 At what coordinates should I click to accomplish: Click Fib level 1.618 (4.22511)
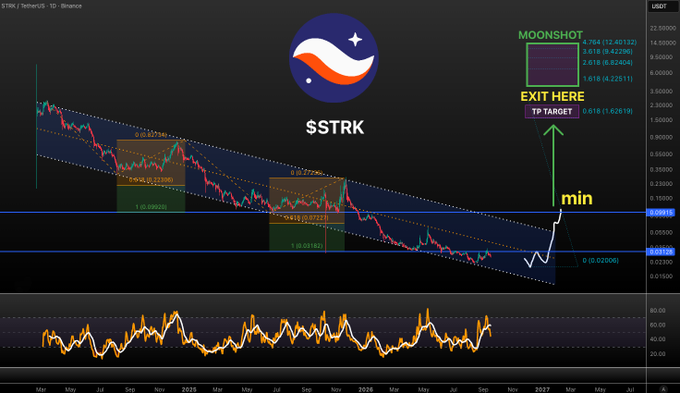607,79
